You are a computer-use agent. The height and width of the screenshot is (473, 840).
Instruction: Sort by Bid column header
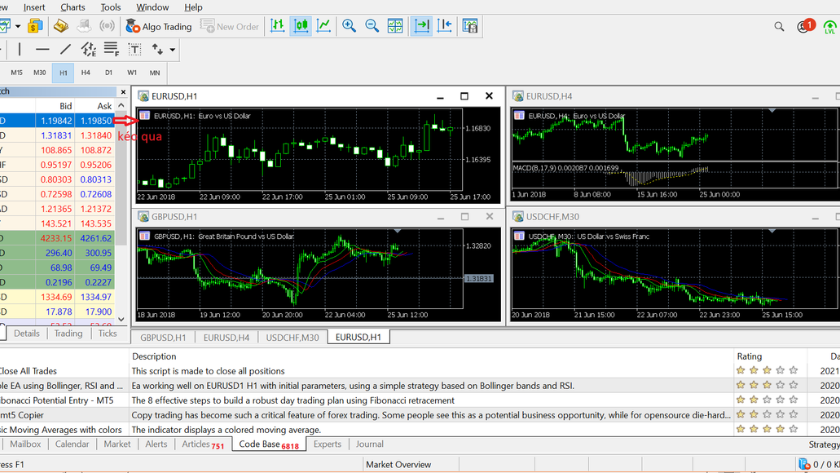(65, 106)
